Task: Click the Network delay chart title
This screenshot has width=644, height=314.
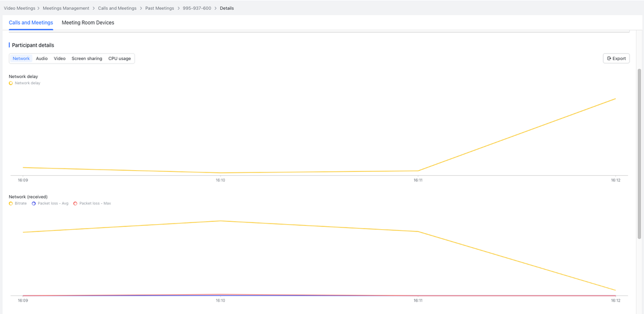Action: (x=24, y=76)
